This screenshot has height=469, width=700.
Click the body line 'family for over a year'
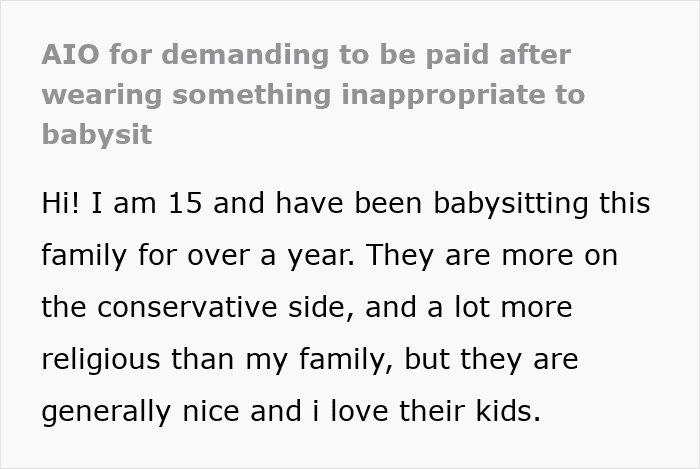coord(329,256)
